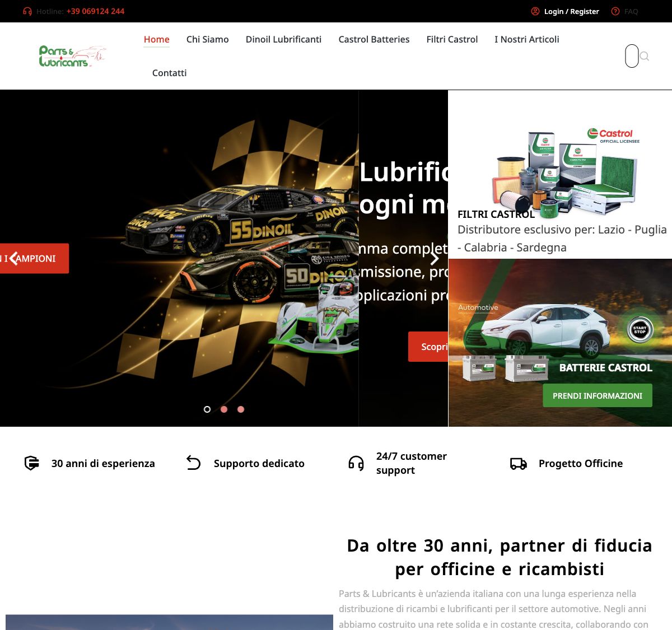This screenshot has width=672, height=630.
Task: Click the 30 anni di esperienza text
Action: 103,463
